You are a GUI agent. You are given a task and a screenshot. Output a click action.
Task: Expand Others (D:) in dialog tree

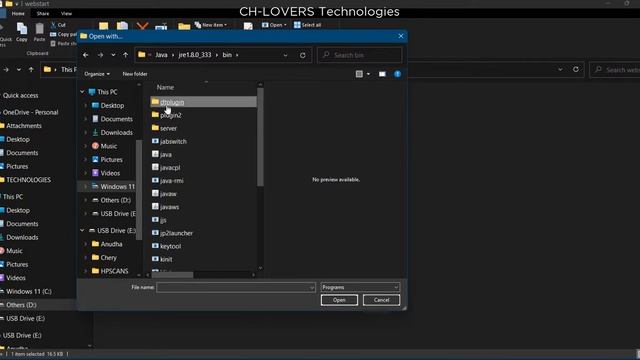85,200
